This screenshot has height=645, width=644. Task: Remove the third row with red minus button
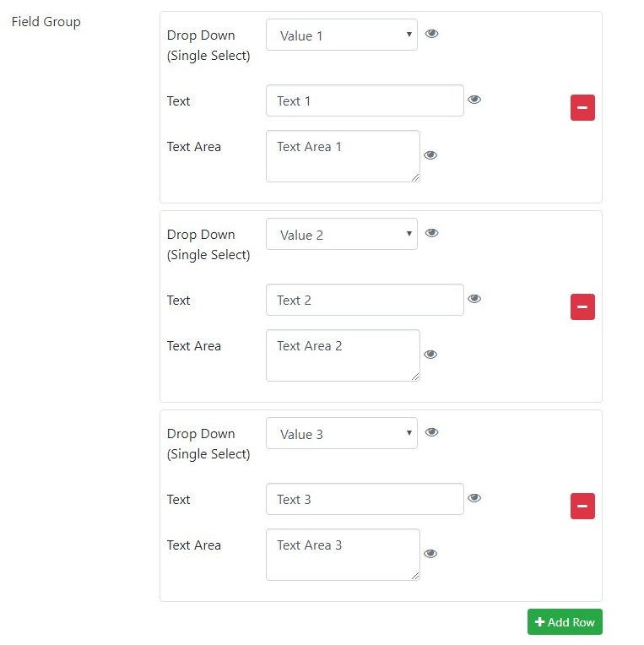[x=582, y=506]
